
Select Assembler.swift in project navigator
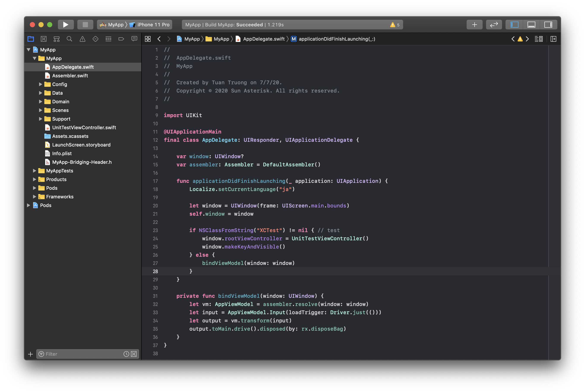click(x=70, y=75)
